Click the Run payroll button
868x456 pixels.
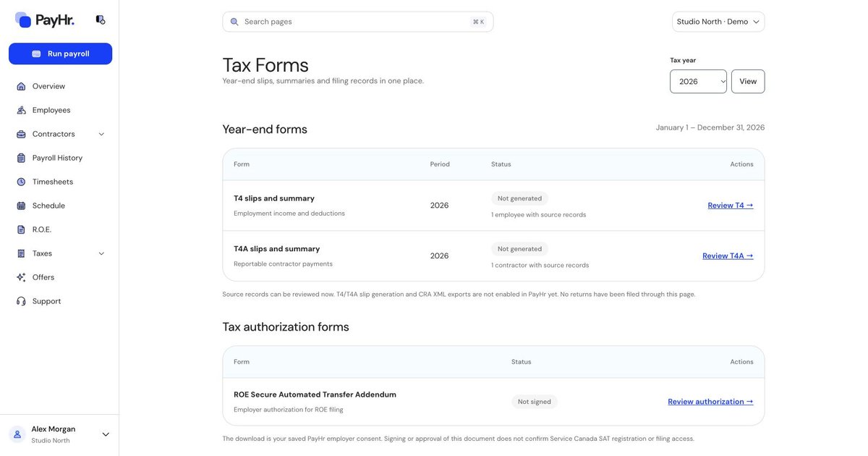(60, 54)
